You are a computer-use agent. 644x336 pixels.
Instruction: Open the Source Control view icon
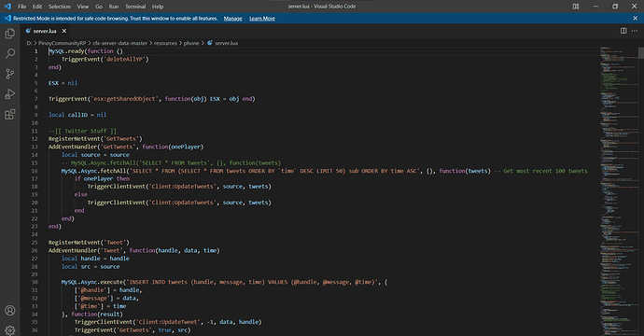click(x=10, y=74)
